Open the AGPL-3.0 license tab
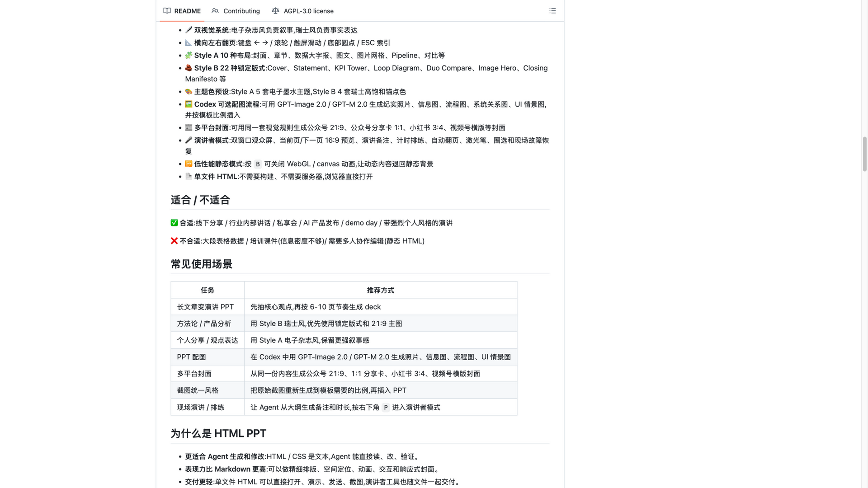 [x=302, y=11]
